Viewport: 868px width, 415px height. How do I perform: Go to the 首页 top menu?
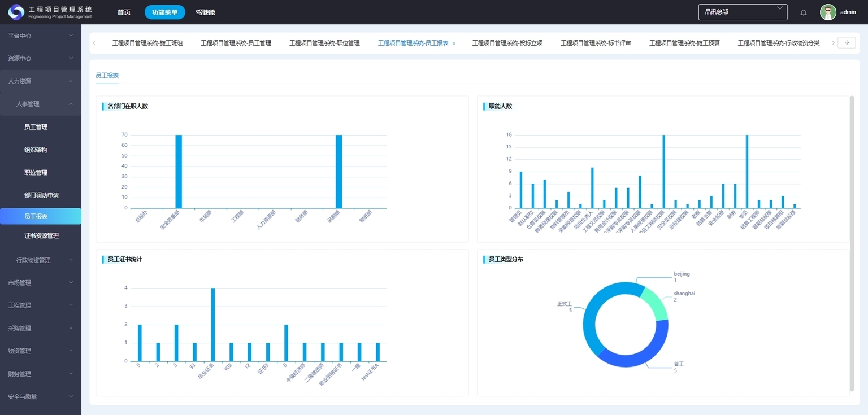pyautogui.click(x=124, y=12)
